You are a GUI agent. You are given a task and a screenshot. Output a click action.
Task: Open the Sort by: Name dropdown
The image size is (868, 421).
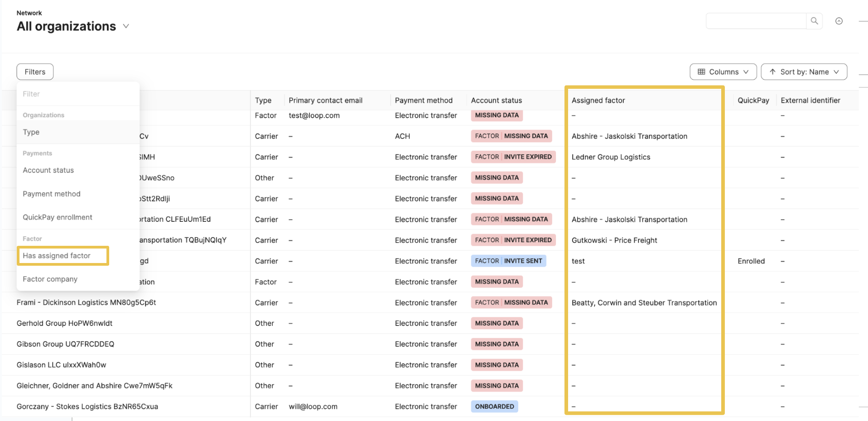[x=804, y=72]
